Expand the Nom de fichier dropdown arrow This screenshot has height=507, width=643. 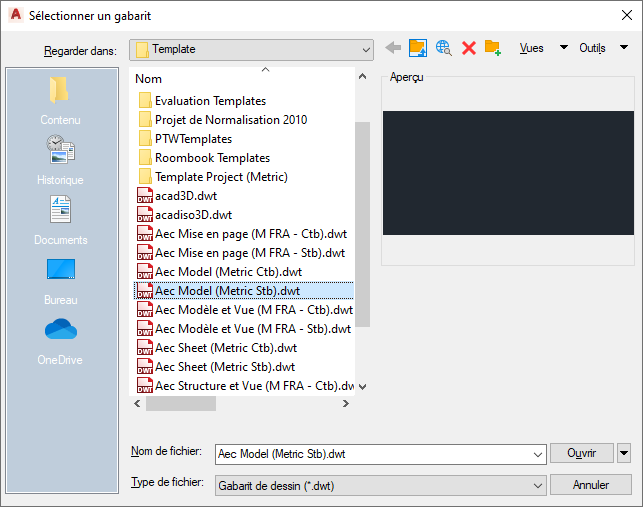coord(538,454)
